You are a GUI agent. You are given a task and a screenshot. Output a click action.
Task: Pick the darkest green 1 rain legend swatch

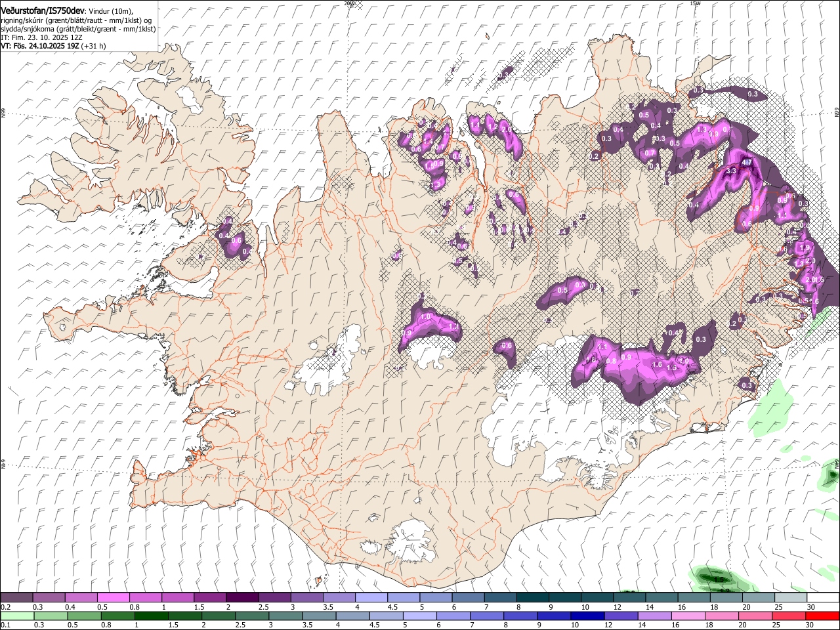pyautogui.click(x=151, y=616)
